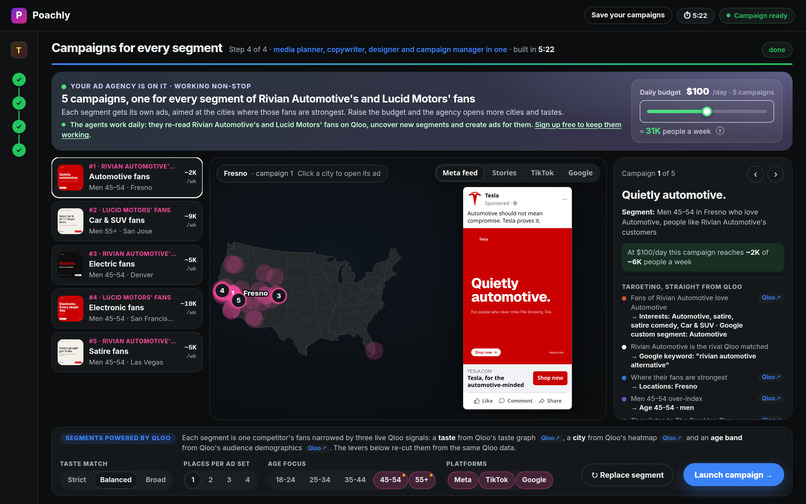This screenshot has width=806, height=504.
Task: Select campaign #3 Electric fans card
Action: [x=127, y=265]
